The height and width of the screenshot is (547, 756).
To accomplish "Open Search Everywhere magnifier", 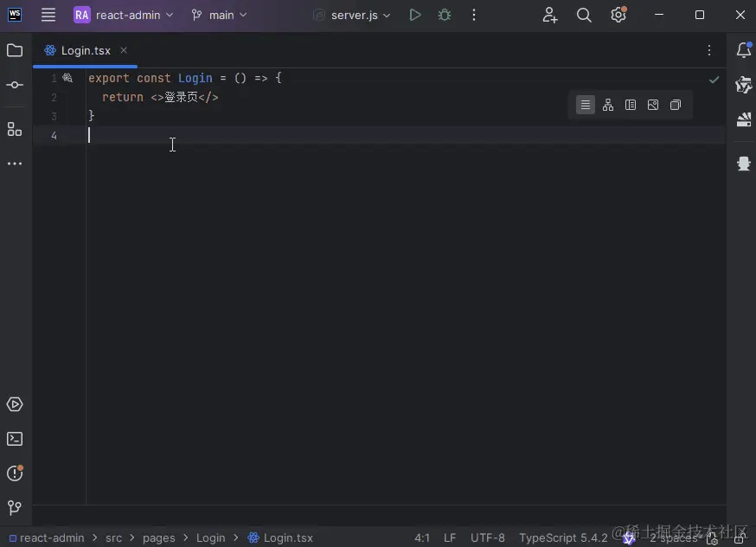I will click(584, 15).
